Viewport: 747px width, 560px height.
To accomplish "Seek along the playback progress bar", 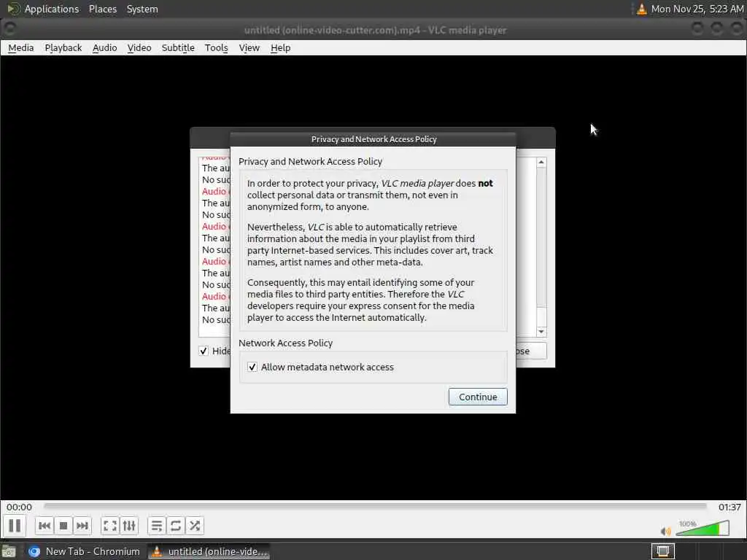I will [x=375, y=506].
